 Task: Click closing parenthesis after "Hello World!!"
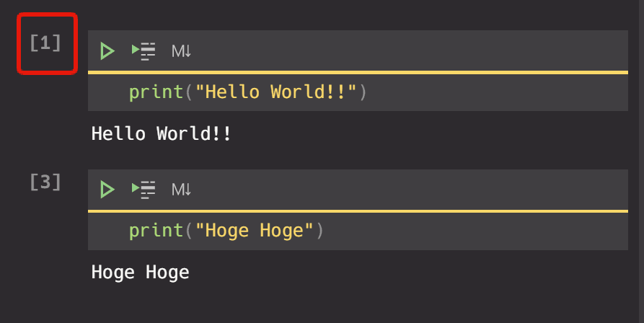363,92
